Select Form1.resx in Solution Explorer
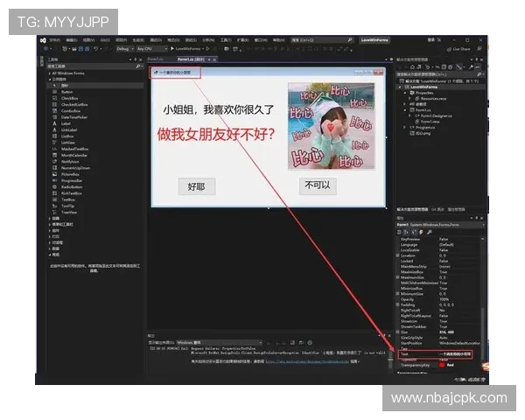The width and height of the screenshot is (525, 420). tap(430, 122)
